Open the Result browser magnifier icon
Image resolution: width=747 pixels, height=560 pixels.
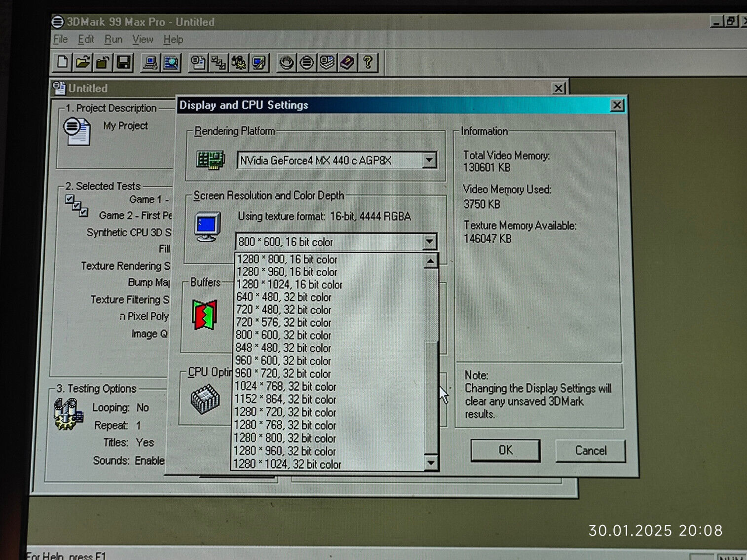(171, 63)
